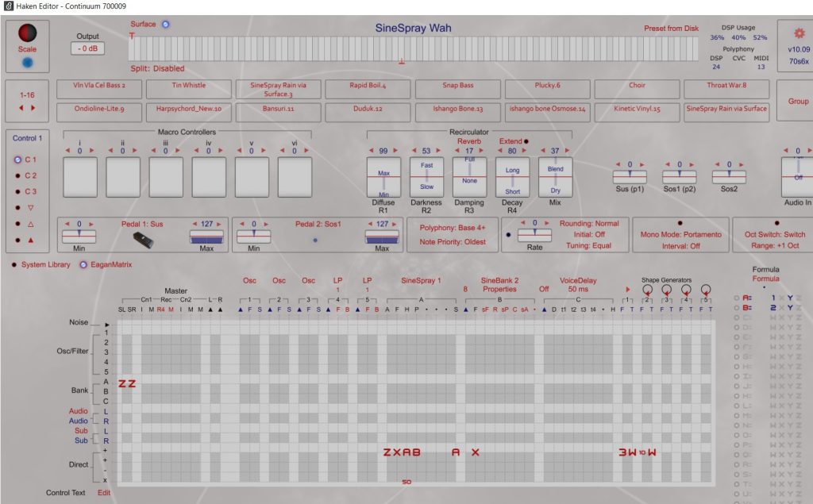813x504 pixels.
Task: Load the Snap Bass preset slot
Action: (458, 89)
